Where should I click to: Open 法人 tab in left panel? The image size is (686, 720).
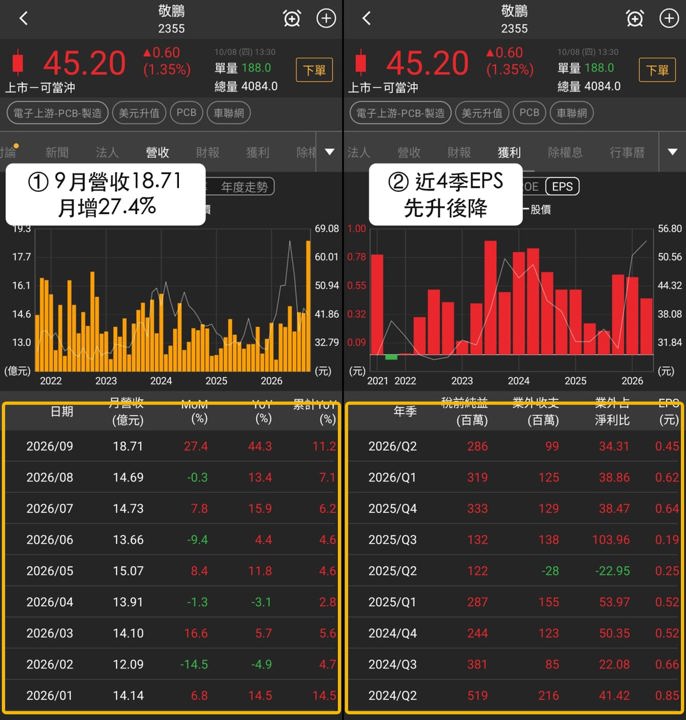coord(107,152)
